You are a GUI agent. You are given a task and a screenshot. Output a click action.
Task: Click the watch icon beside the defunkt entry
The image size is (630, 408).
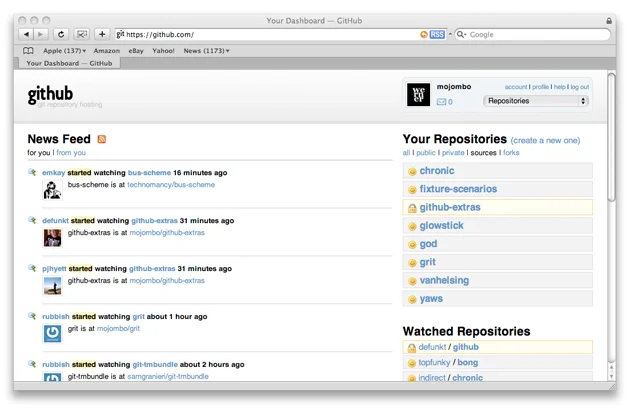32,220
